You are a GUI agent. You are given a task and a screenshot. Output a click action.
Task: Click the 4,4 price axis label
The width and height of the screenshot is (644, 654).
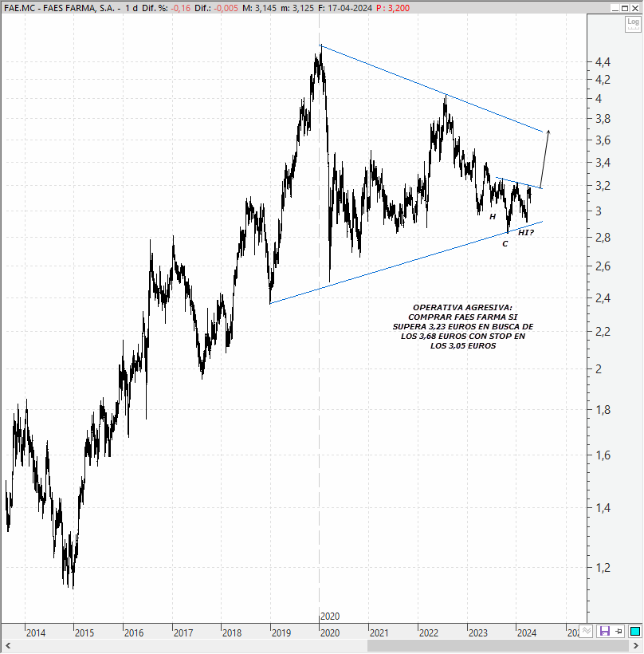point(603,62)
